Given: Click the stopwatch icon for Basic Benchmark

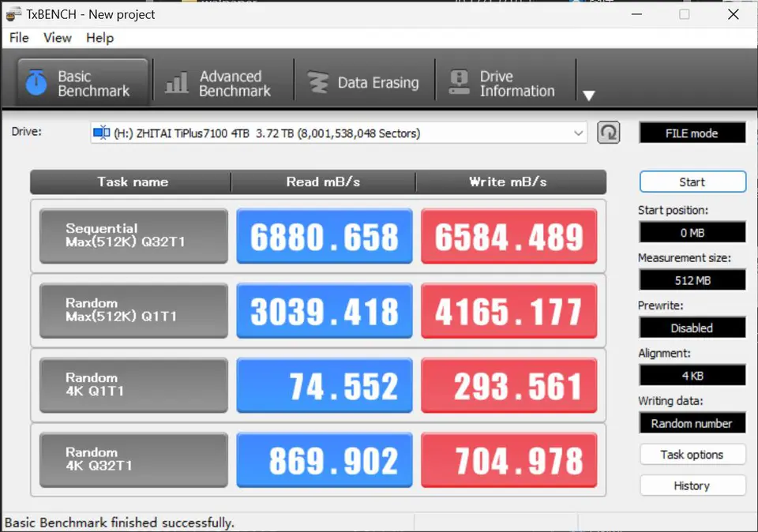Looking at the screenshot, I should pos(36,82).
